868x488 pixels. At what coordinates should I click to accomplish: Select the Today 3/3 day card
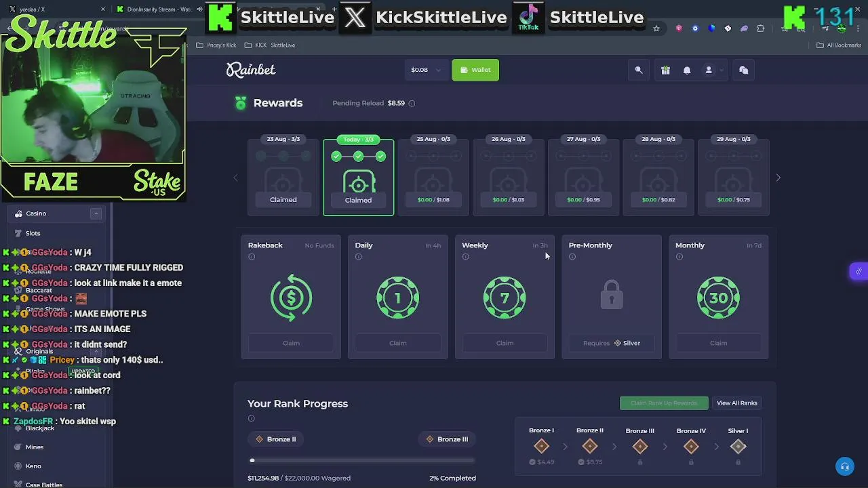(358, 178)
